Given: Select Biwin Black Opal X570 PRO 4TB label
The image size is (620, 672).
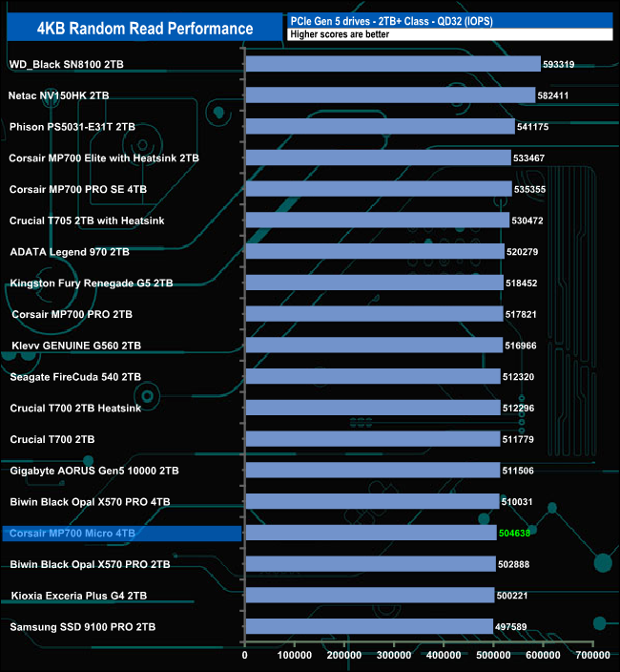Looking at the screenshot, I should tap(90, 502).
